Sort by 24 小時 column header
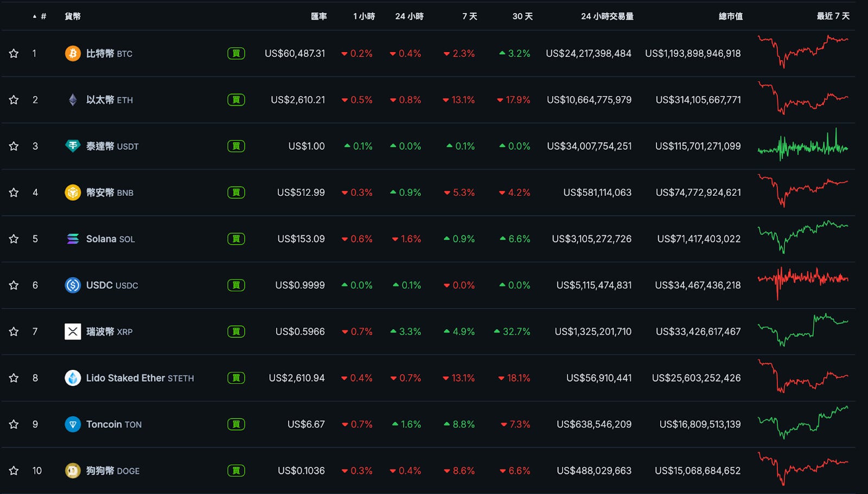Screen dimensions: 868x494 pyautogui.click(x=409, y=16)
